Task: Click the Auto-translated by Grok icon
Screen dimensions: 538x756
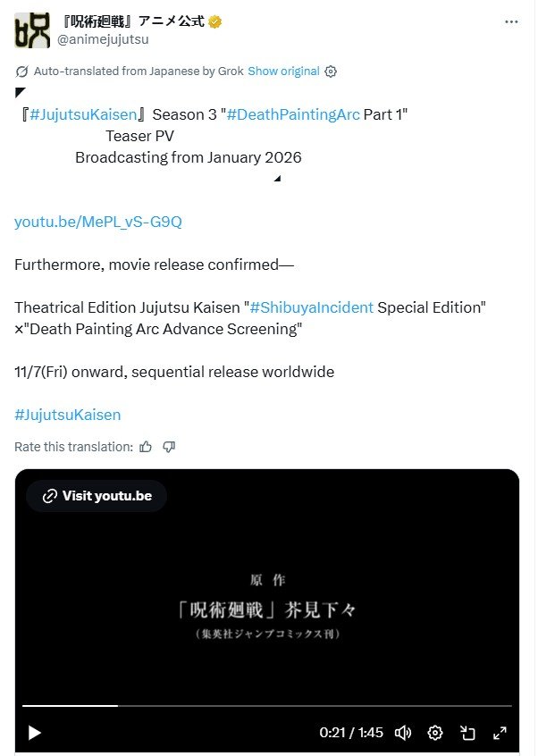Action: coord(21,71)
